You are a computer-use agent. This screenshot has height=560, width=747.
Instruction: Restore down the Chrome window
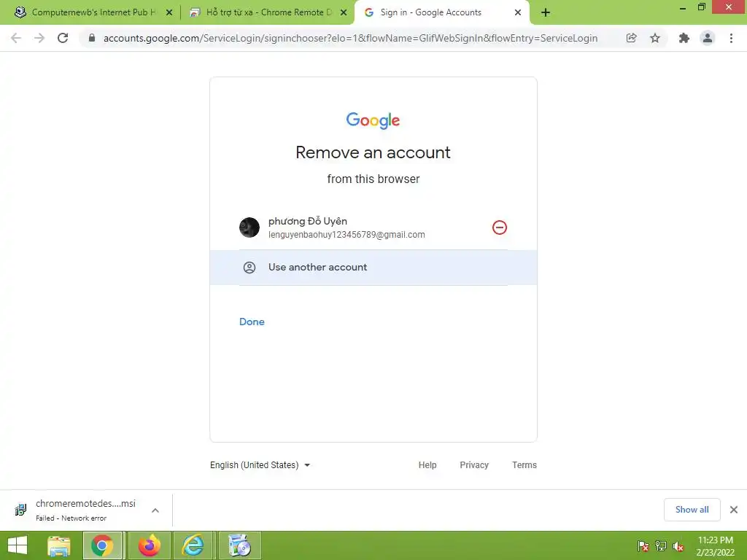(702, 7)
